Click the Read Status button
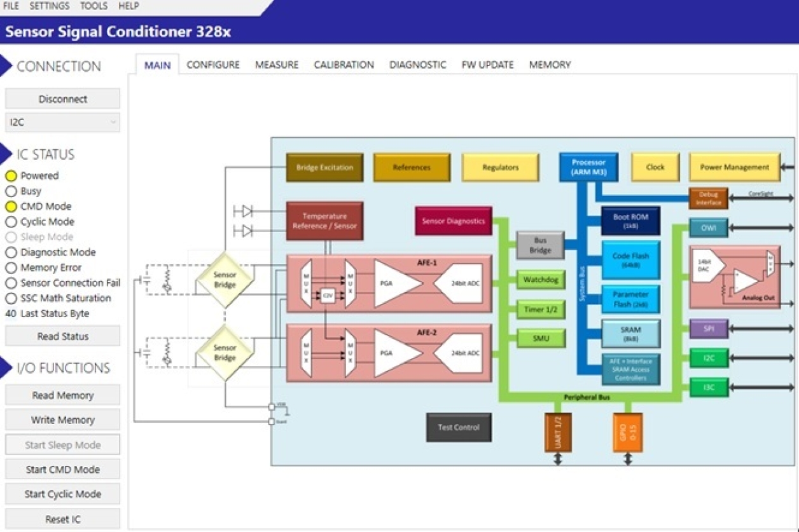The image size is (799, 532). [62, 336]
